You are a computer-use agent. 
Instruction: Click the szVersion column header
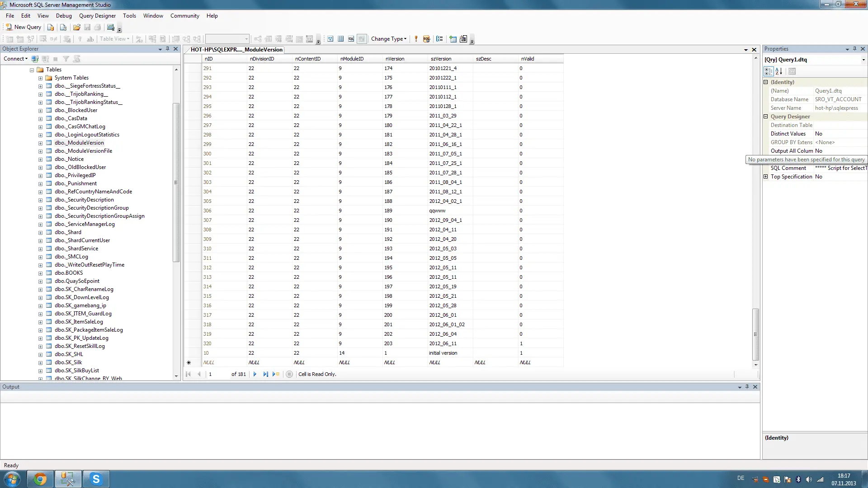450,59
